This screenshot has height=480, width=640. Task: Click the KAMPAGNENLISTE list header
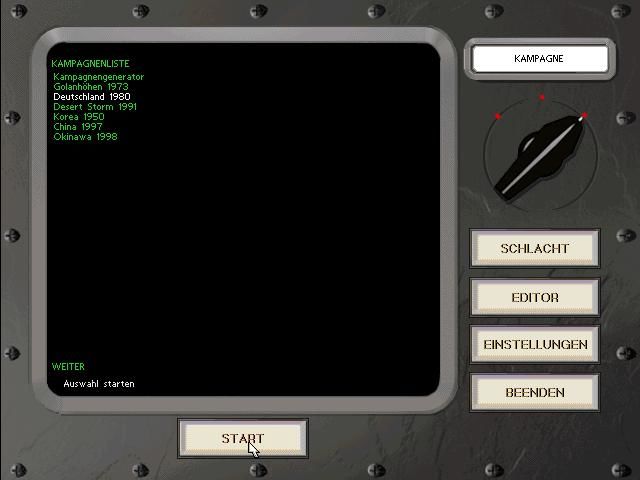pos(90,64)
